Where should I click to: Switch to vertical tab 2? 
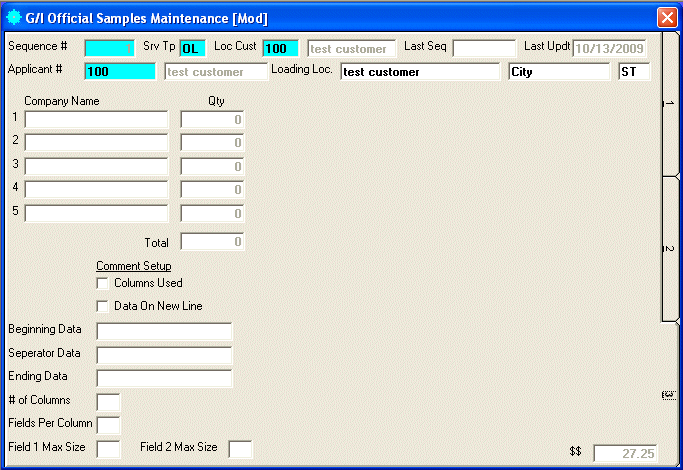[670, 247]
